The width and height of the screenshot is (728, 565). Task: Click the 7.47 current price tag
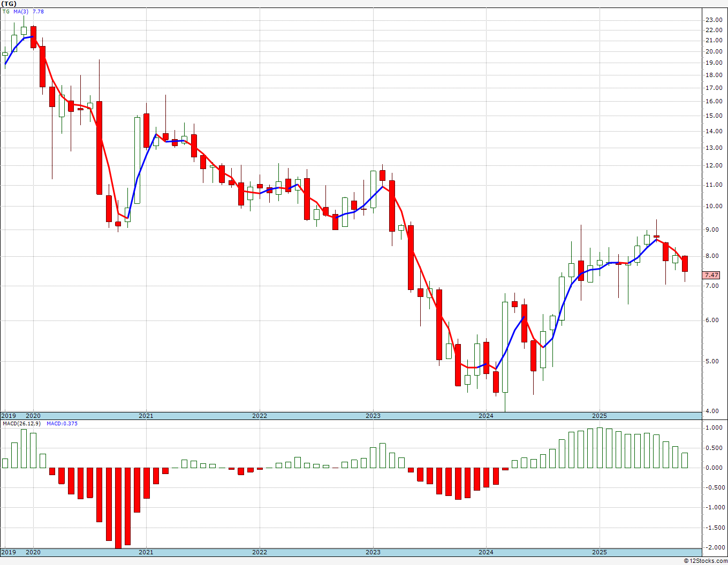coord(711,275)
